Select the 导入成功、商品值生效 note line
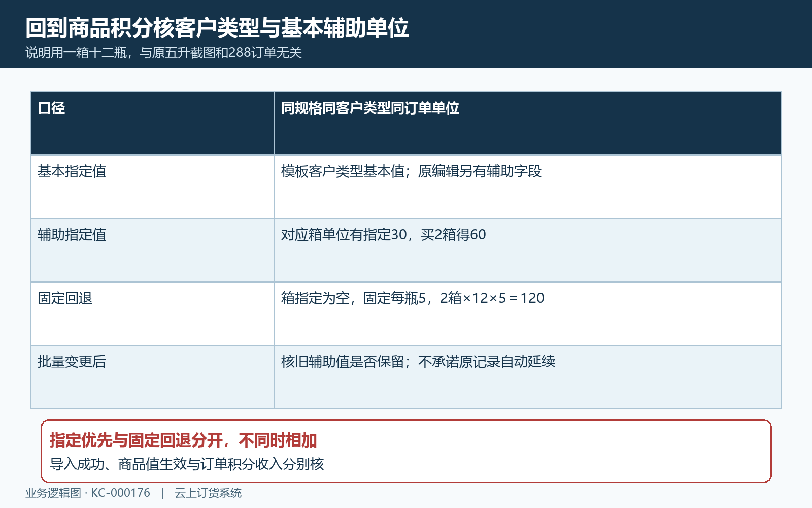Image resolution: width=812 pixels, height=508 pixels. coord(187,464)
